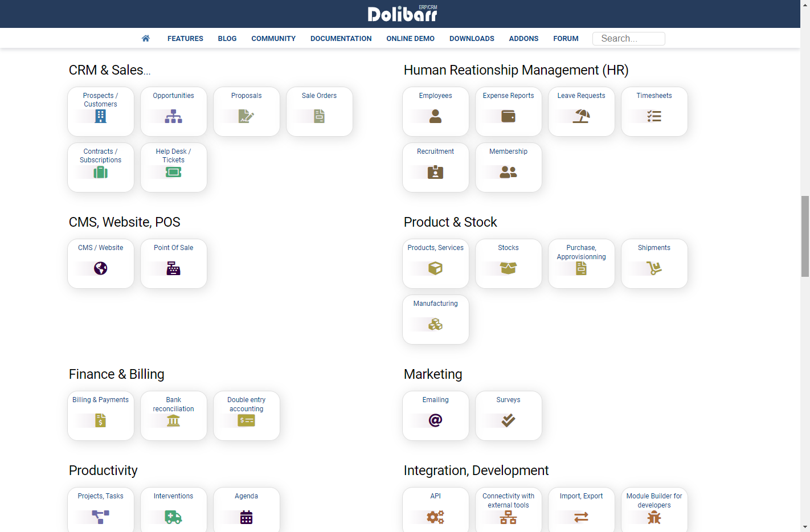Click the Manufacturing cubes icon
The width and height of the screenshot is (810, 532).
[436, 324]
